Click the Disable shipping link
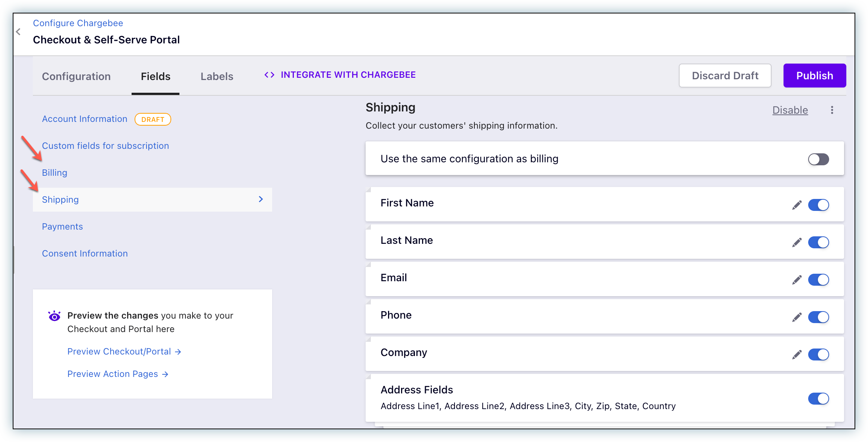Image resolution: width=868 pixels, height=442 pixels. [x=790, y=110]
